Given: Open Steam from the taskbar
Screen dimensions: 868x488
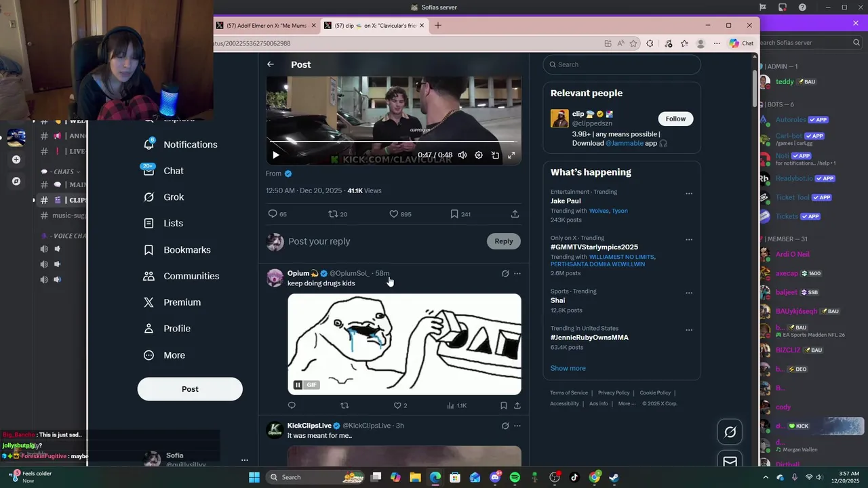Looking at the screenshot, I should pos(614,477).
